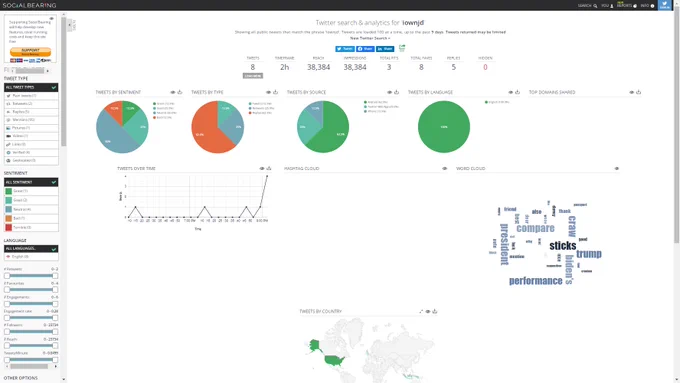Filter by Mentions
This screenshot has width=680, height=383.
click(31, 120)
